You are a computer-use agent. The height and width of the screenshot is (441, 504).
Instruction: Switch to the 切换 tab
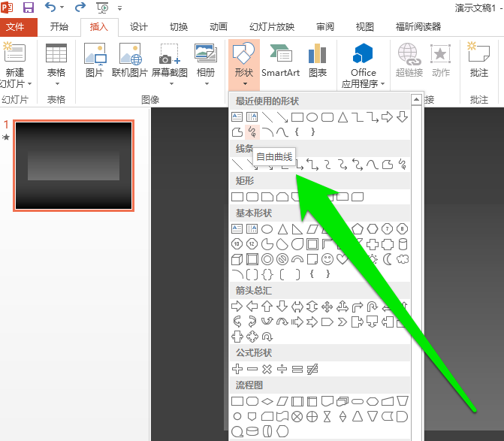(179, 27)
